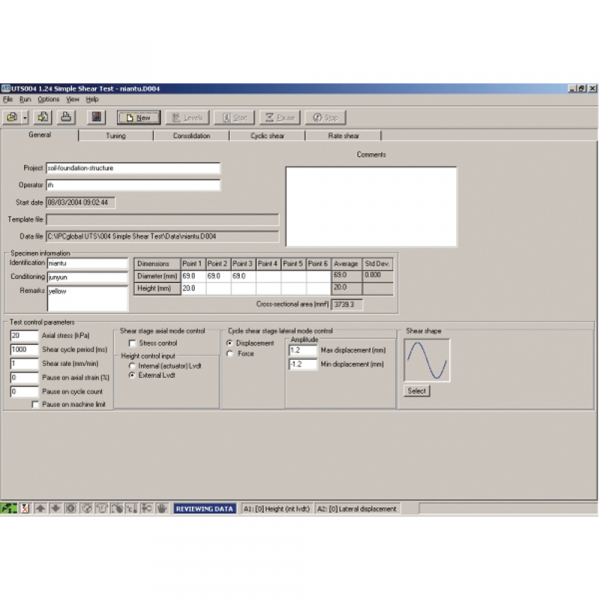Image resolution: width=600 pixels, height=600 pixels.
Task: Open the Options menu
Action: (48, 100)
